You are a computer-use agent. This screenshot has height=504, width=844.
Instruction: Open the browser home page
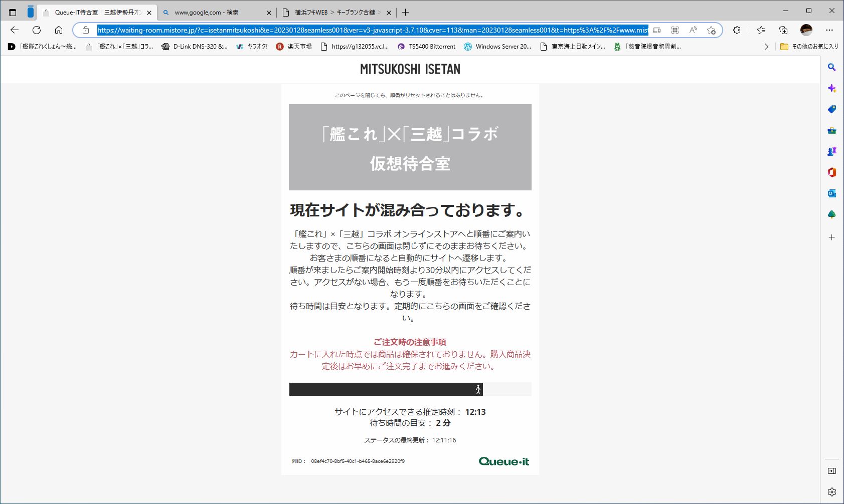[x=59, y=30]
